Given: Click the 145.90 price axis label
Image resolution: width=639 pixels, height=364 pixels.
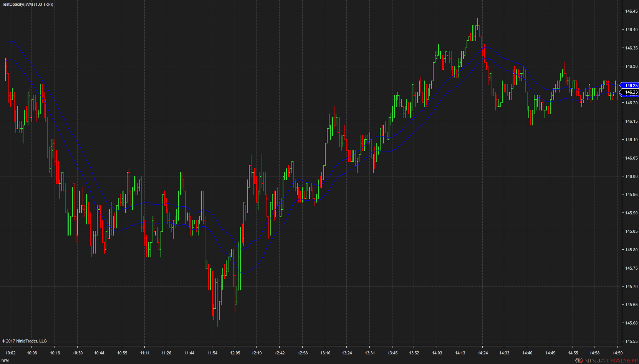Looking at the screenshot, I should click(631, 213).
